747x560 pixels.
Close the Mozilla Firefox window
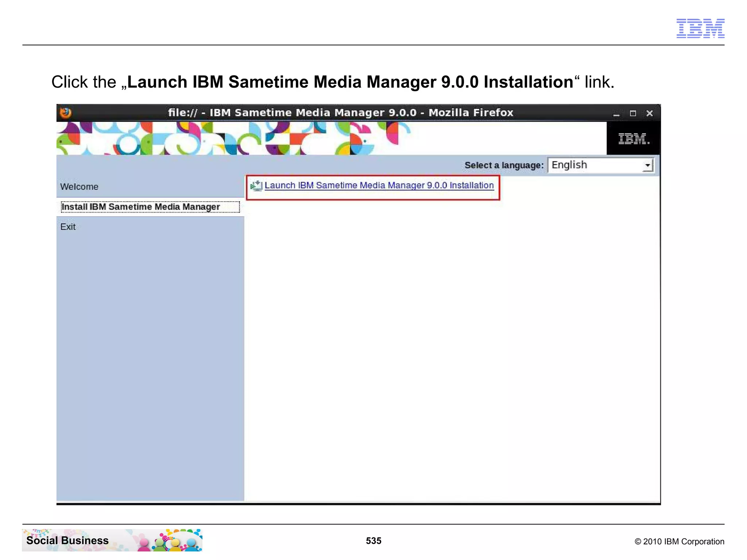[x=649, y=113]
